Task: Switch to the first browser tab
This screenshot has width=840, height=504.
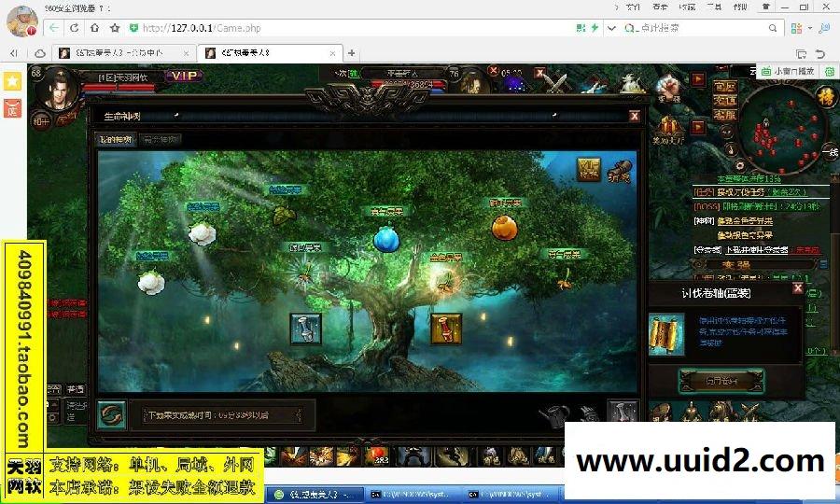Action: point(123,53)
